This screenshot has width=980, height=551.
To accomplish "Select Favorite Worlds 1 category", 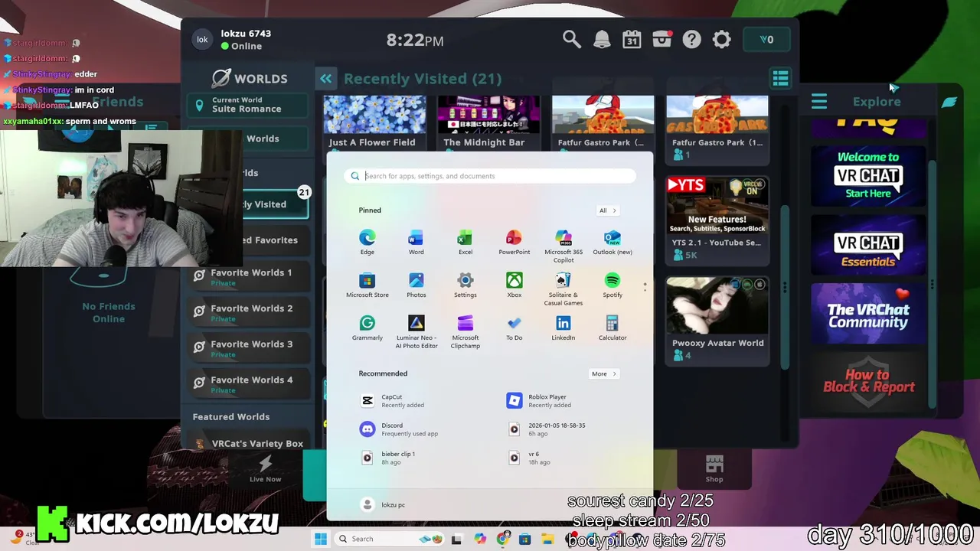I will click(248, 277).
